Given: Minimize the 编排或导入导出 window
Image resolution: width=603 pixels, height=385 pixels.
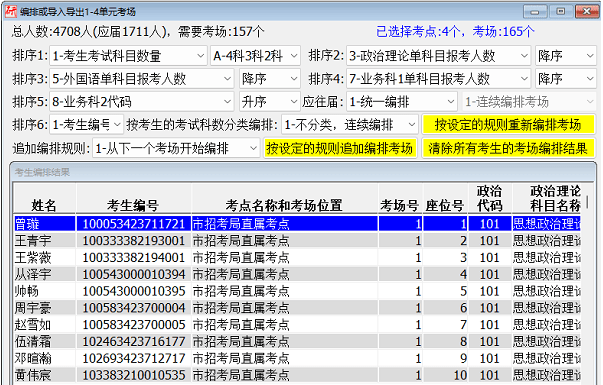Looking at the screenshot, I should click(535, 12).
